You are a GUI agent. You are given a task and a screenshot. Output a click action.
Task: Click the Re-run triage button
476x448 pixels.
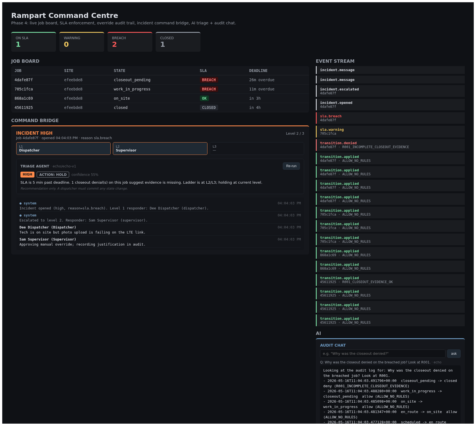291,166
